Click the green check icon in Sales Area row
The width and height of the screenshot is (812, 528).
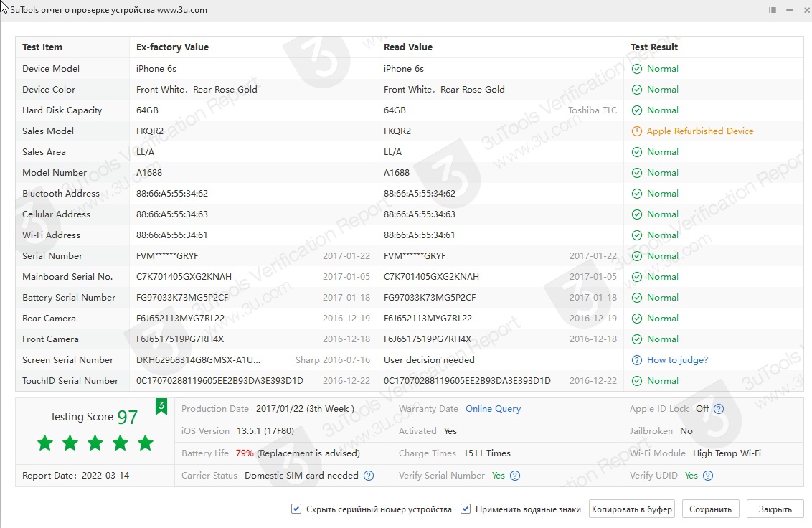coord(637,152)
